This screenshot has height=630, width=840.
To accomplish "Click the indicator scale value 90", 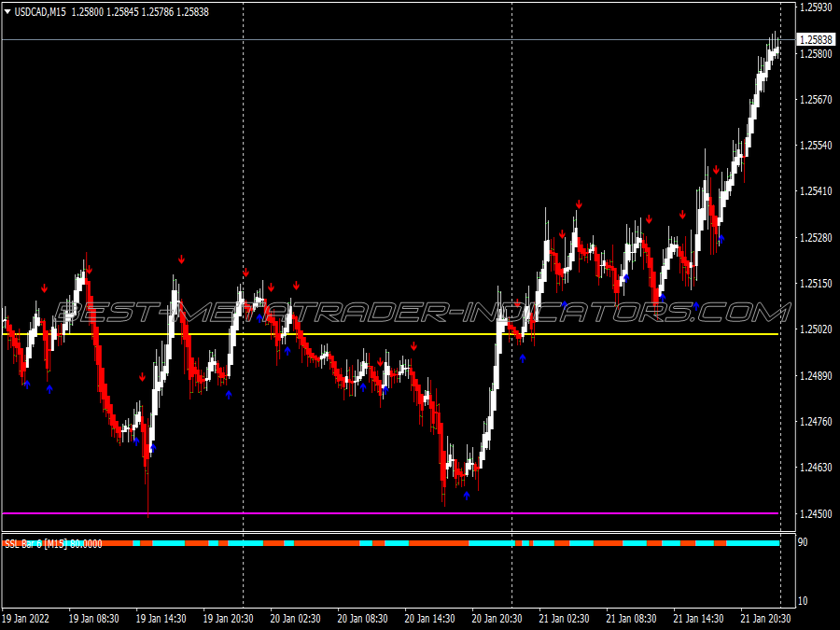I will pos(803,542).
